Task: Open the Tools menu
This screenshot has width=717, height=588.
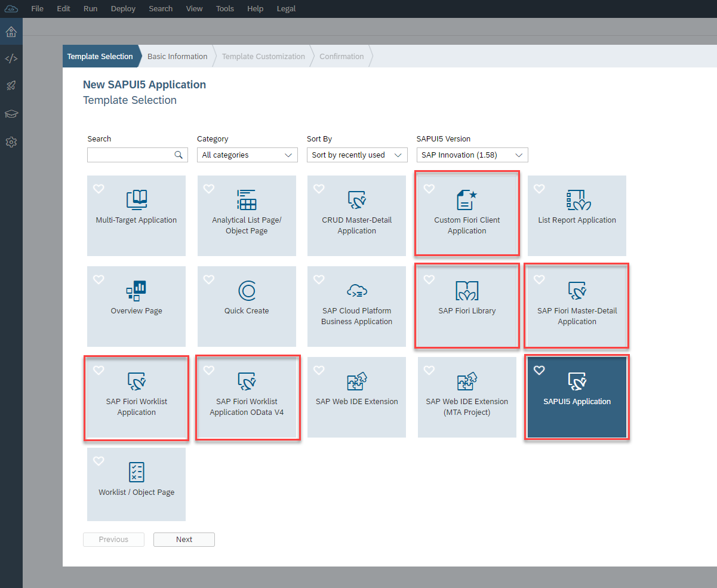Action: point(225,9)
